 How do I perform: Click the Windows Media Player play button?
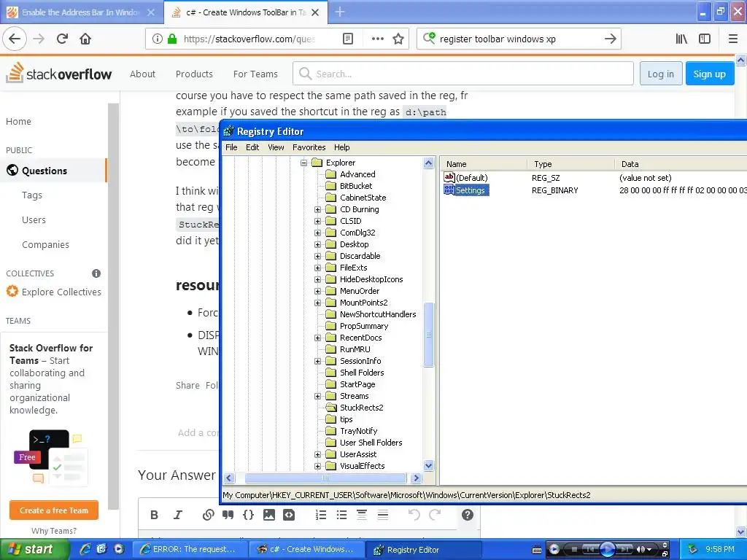(608, 550)
